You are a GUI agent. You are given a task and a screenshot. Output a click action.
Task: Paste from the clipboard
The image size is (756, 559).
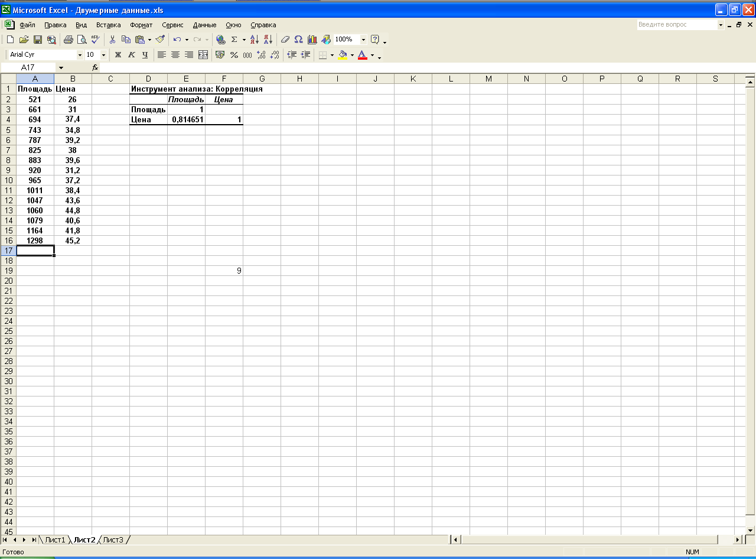[x=139, y=40]
